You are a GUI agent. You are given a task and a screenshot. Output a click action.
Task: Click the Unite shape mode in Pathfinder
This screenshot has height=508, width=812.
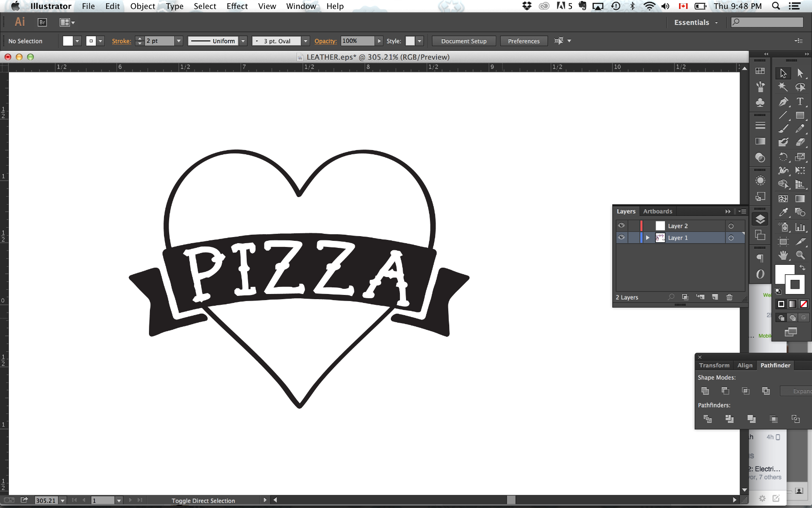705,391
